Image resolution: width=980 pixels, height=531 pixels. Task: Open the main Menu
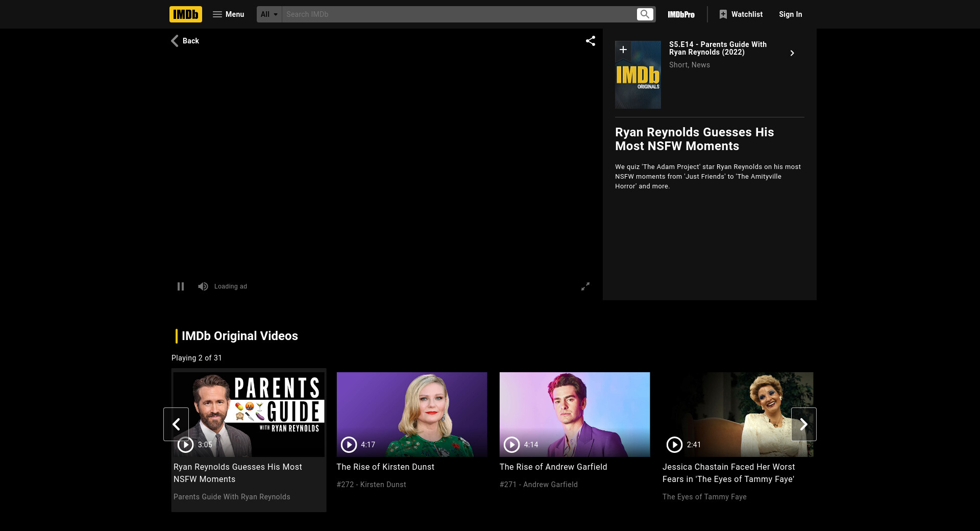click(x=228, y=14)
